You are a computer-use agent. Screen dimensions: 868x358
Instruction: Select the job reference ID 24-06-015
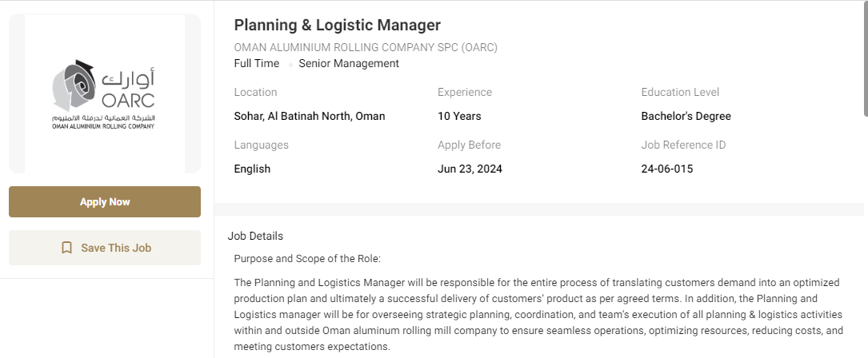point(667,169)
